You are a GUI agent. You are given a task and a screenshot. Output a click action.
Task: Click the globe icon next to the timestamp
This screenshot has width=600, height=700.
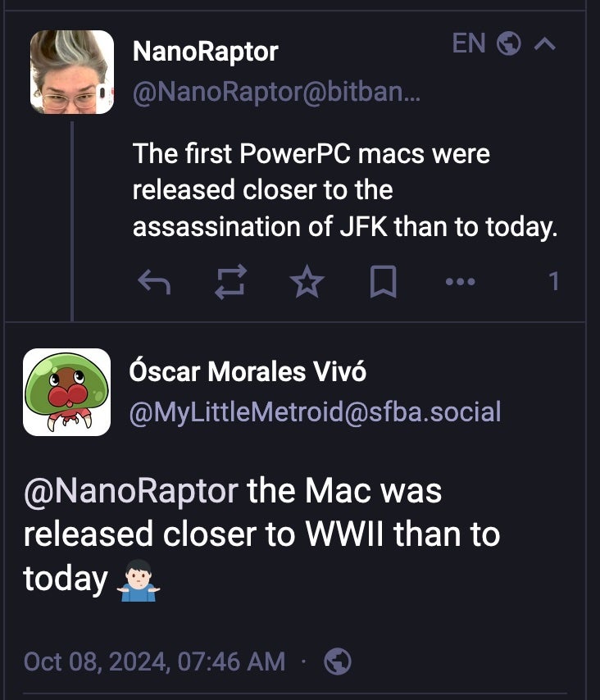pos(338,661)
